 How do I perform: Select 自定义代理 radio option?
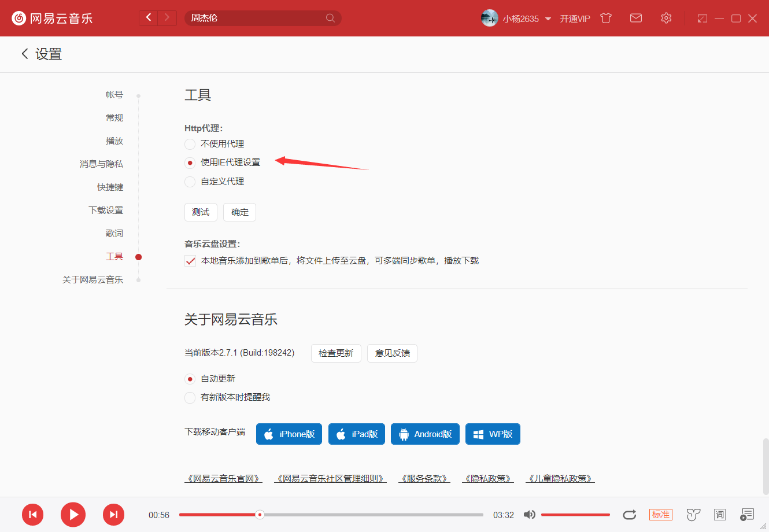[190, 182]
